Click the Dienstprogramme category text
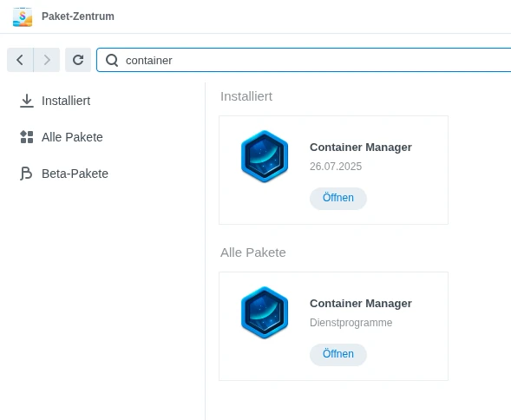This screenshot has width=511, height=420. [x=351, y=323]
